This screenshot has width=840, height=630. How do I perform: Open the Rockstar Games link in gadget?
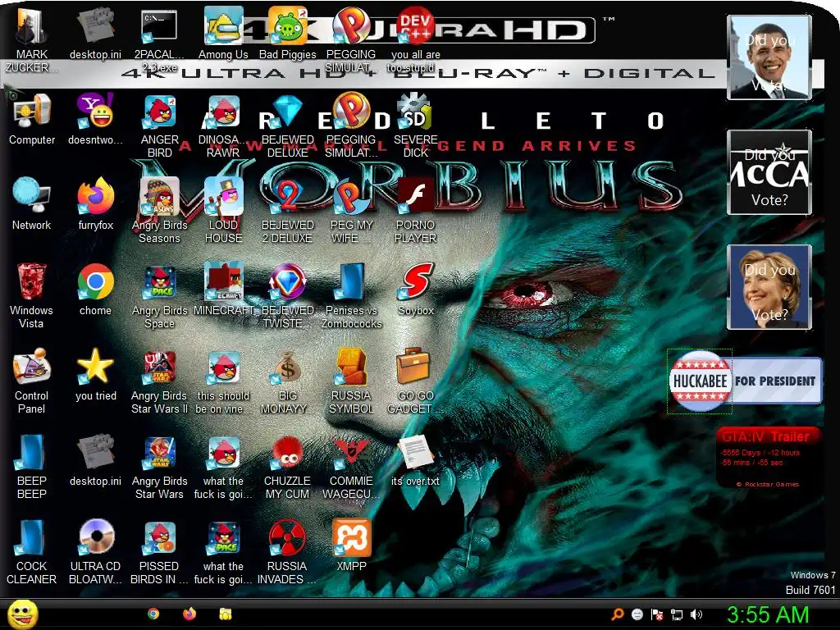pyautogui.click(x=768, y=484)
